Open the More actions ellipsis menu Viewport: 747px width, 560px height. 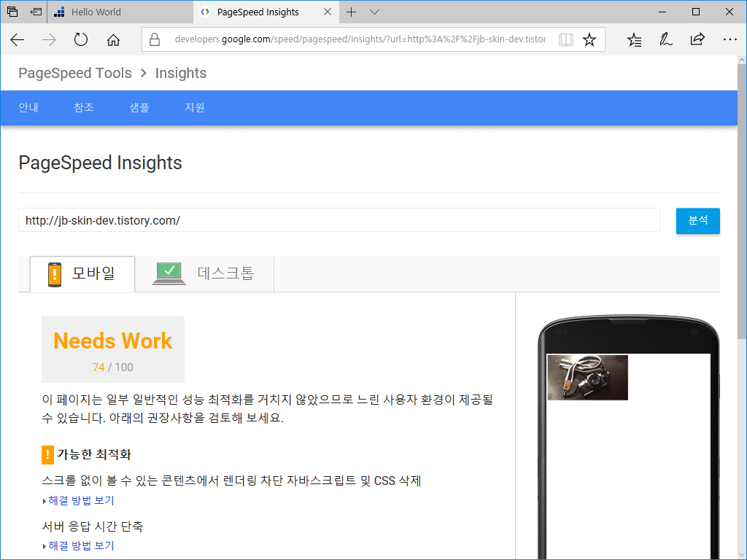(x=729, y=39)
